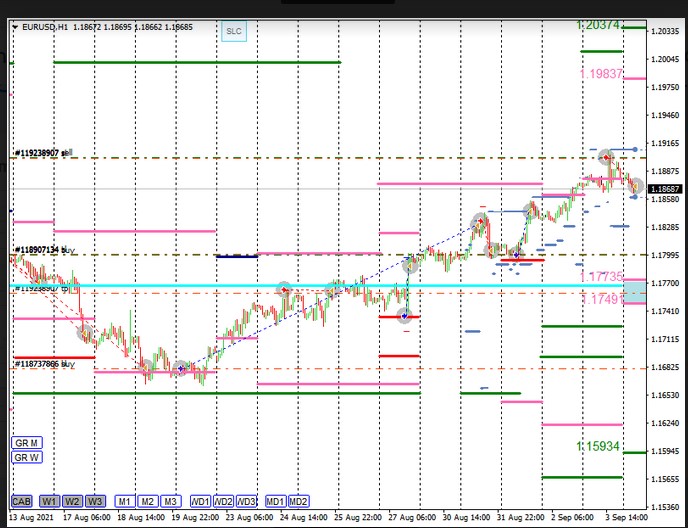
Task: Toggle the CAB button
Action: (x=22, y=501)
